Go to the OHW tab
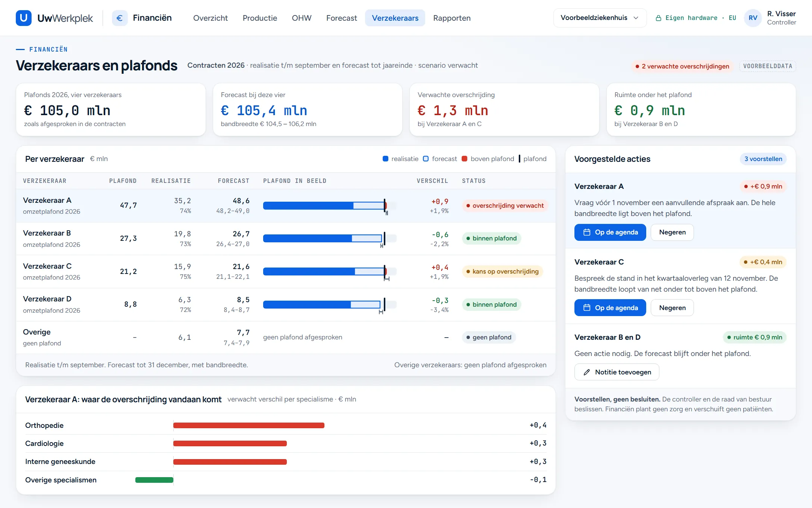812x508 pixels. 301,18
